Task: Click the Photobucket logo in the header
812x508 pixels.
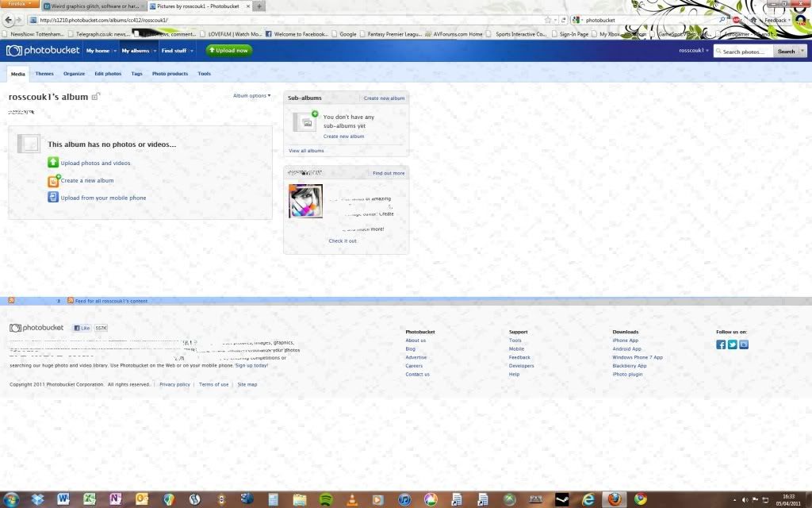Action: (41, 51)
